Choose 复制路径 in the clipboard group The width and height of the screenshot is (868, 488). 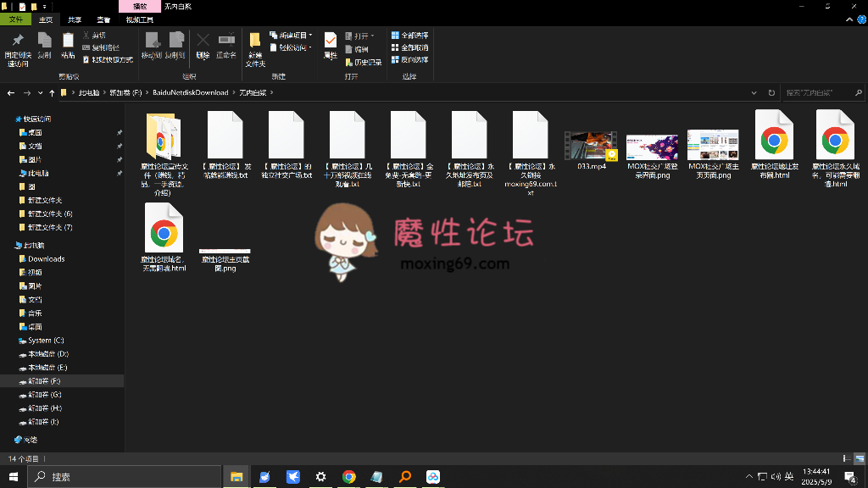(101, 47)
